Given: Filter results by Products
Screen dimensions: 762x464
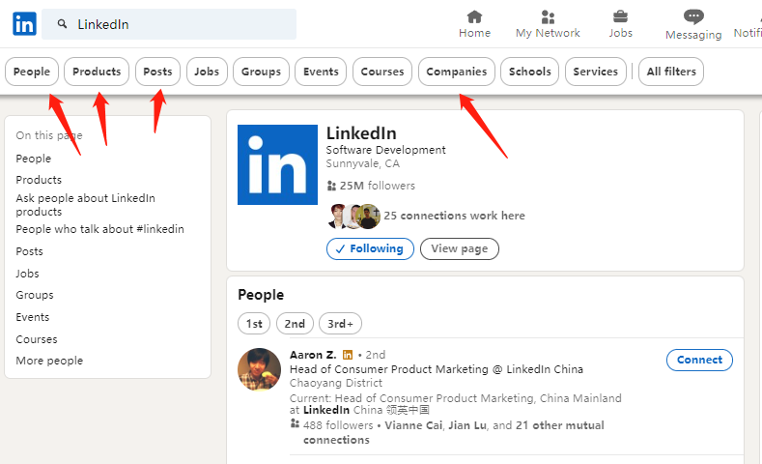Looking at the screenshot, I should pos(97,71).
